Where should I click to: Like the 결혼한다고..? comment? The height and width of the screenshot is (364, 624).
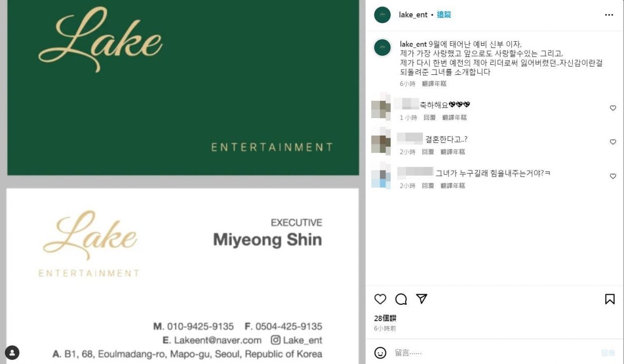point(613,141)
